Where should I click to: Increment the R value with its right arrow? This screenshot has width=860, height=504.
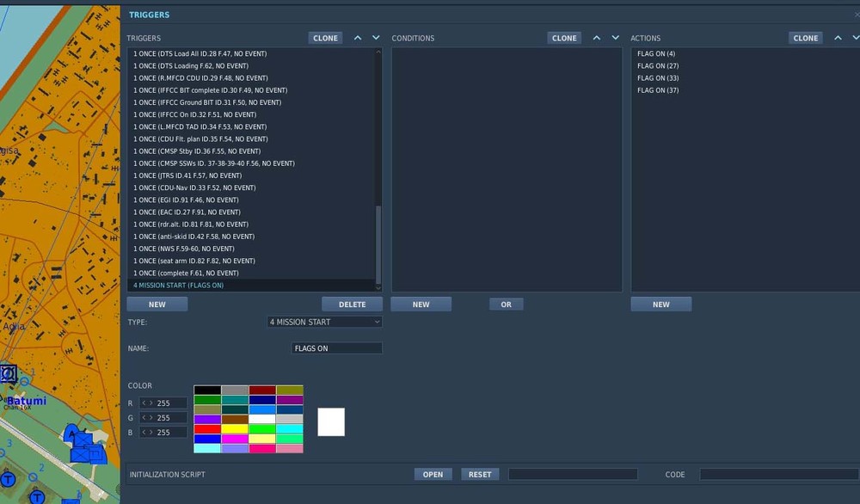151,403
